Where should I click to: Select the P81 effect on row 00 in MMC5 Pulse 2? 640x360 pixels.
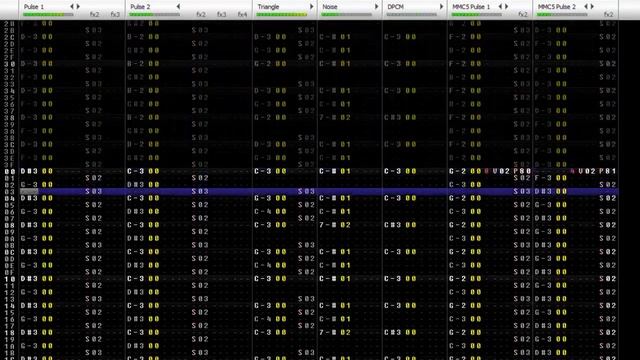click(608, 171)
